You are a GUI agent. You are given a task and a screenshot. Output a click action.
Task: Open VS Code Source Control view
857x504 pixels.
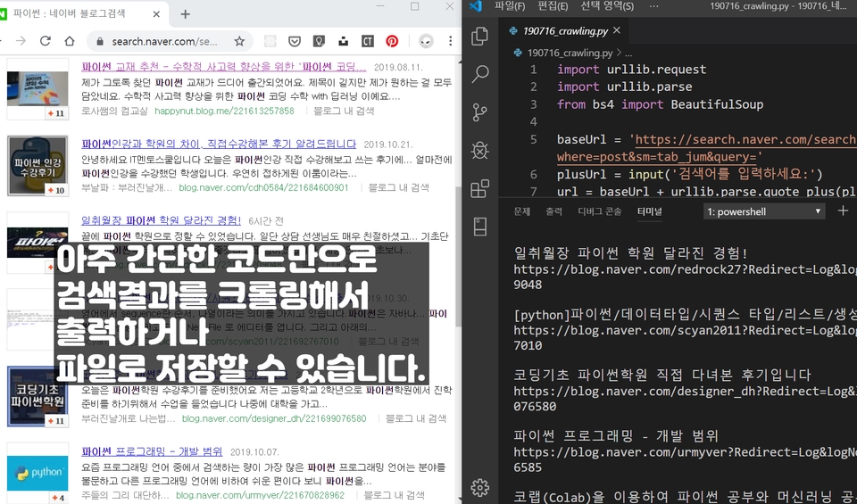[x=480, y=112]
